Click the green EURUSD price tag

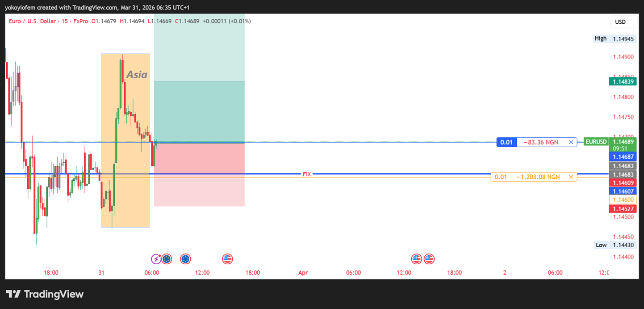[x=596, y=142]
